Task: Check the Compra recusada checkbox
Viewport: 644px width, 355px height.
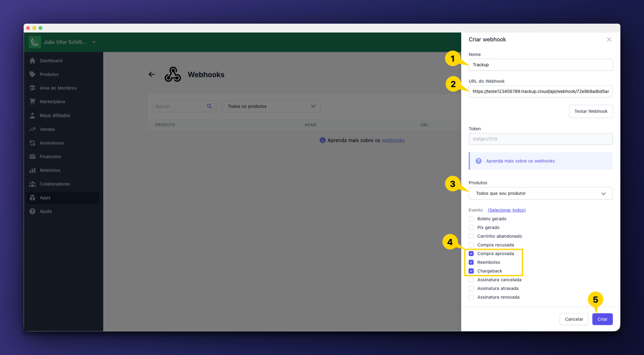Action: point(471,245)
